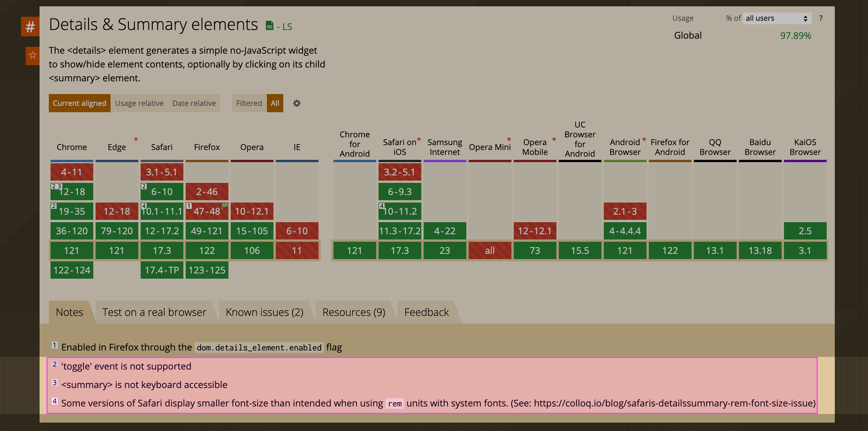This screenshot has width=868, height=431.
Task: Click Safari 17.4-TP cell
Action: click(162, 270)
